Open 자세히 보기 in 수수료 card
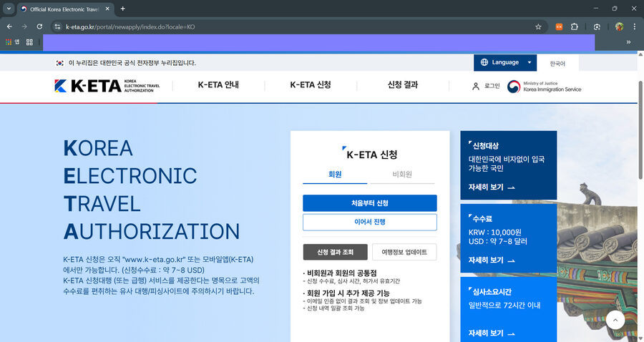Screen dimensions: 644x342 (492, 260)
